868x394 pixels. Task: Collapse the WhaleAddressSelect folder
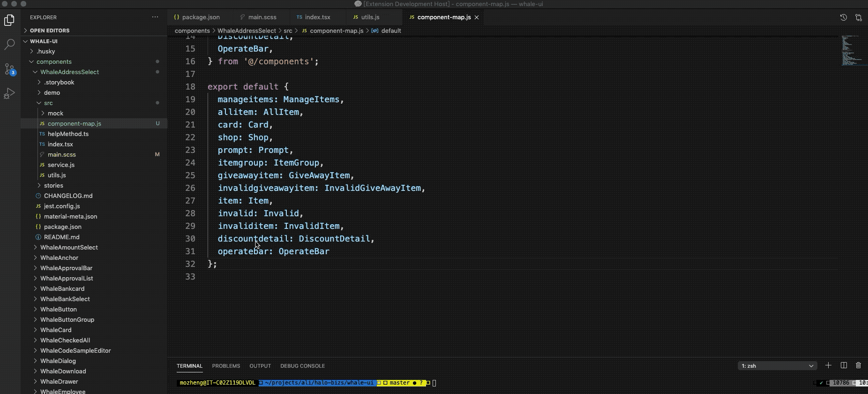[94, 72]
